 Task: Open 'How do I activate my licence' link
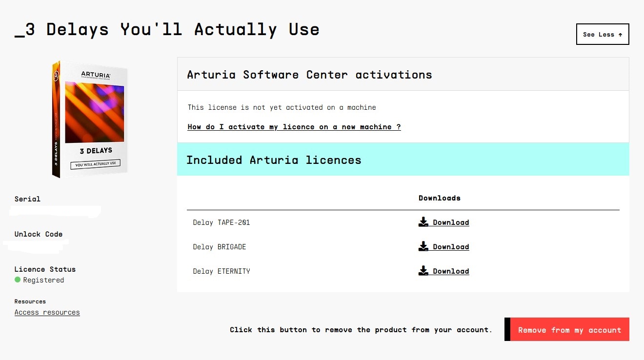tap(294, 127)
